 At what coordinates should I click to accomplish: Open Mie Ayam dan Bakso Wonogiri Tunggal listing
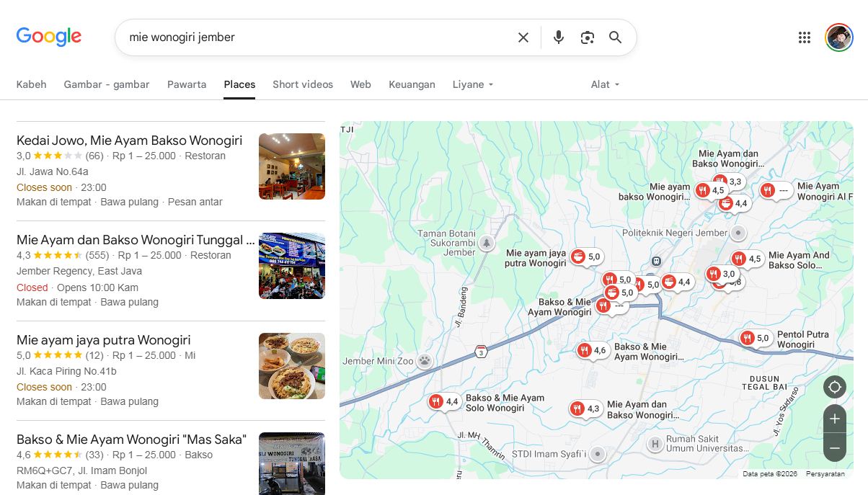coord(136,240)
